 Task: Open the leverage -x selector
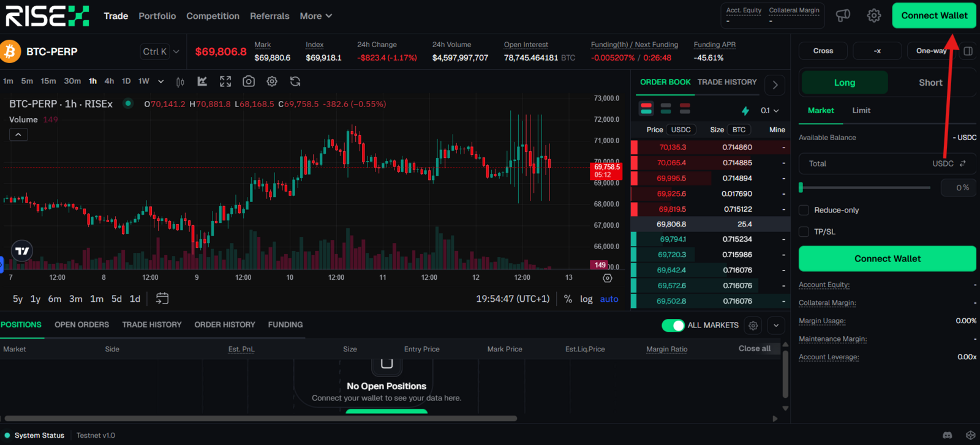tap(877, 51)
